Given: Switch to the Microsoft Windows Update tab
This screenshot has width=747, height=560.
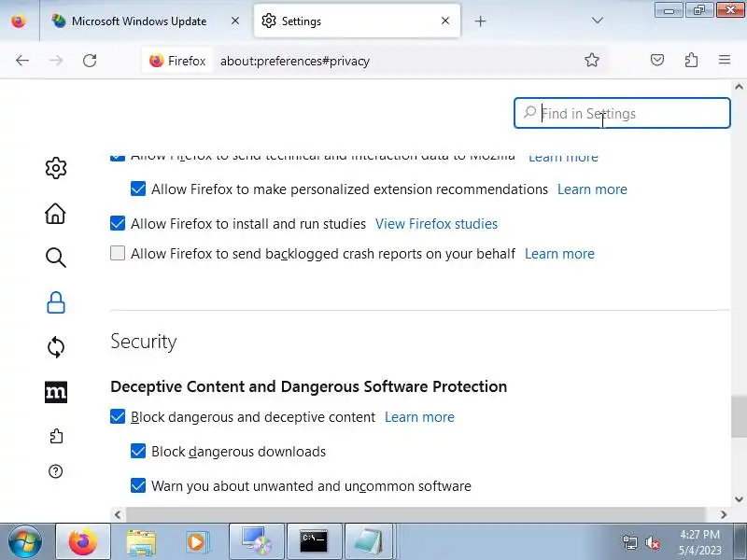Looking at the screenshot, I should 138,21.
